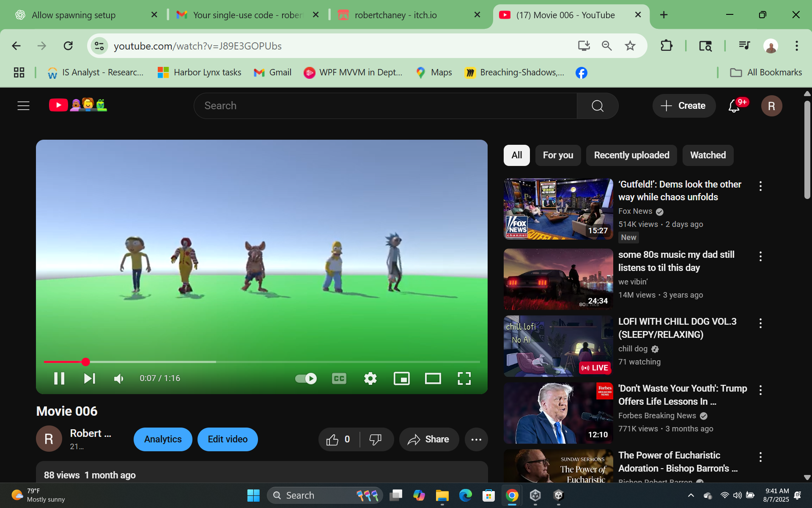
Task: Toggle the autoplay switch
Action: (306, 378)
